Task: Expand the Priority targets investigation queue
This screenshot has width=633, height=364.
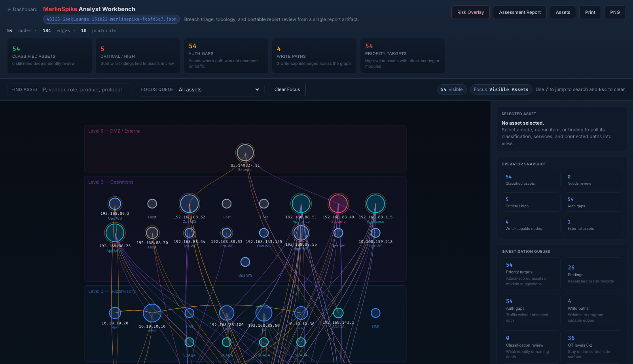Action: pos(531,274)
